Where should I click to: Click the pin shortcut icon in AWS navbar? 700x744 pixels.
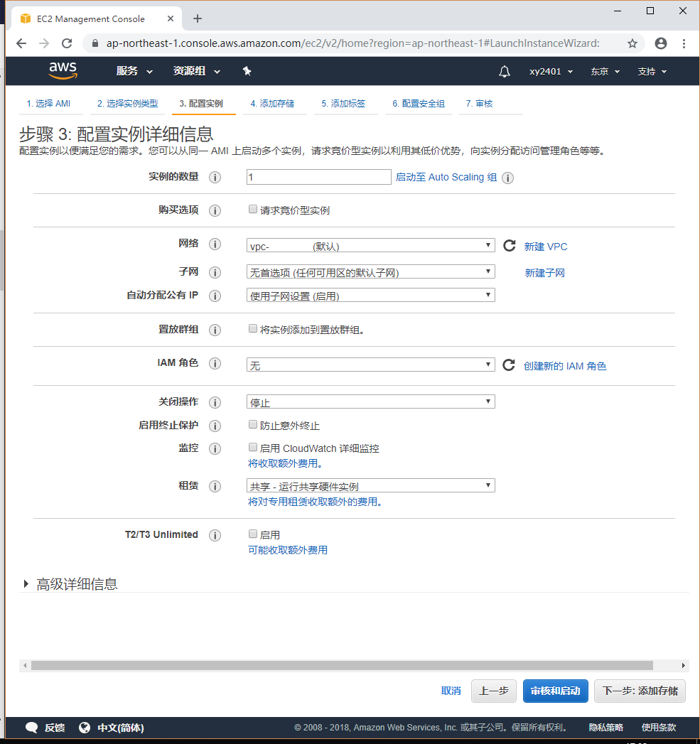click(x=247, y=71)
